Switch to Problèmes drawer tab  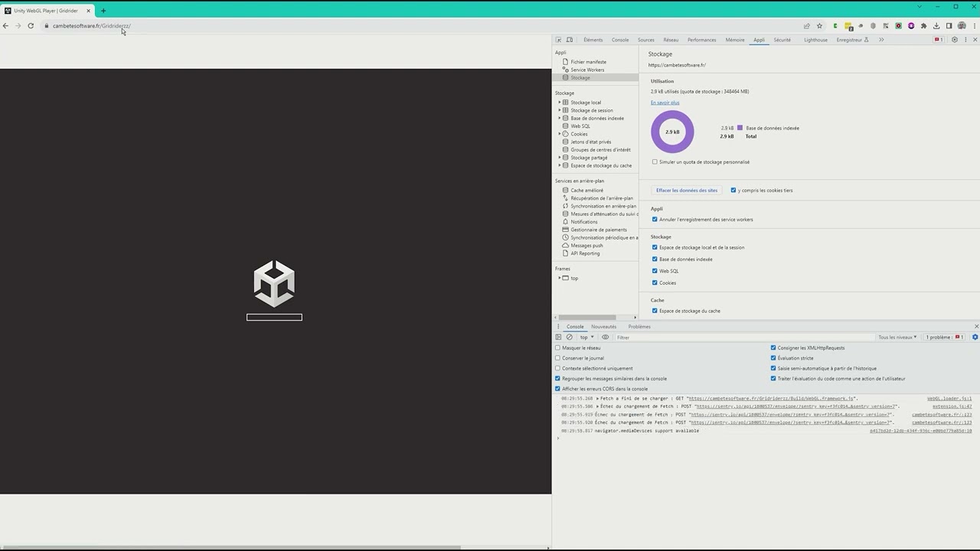(x=639, y=327)
